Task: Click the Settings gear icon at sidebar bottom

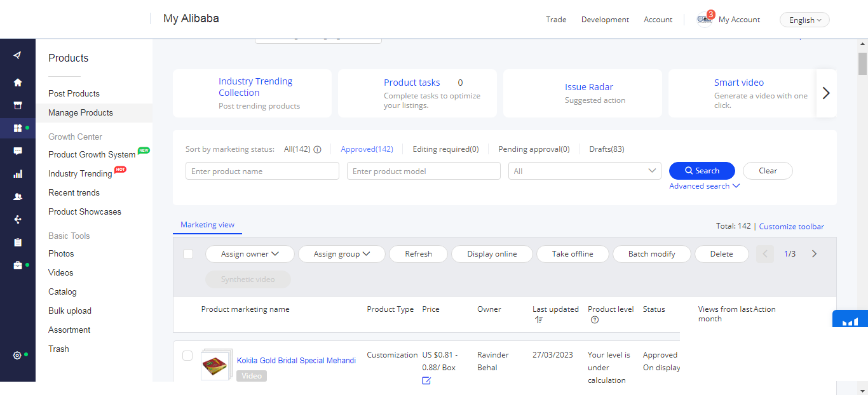Action: tap(17, 356)
